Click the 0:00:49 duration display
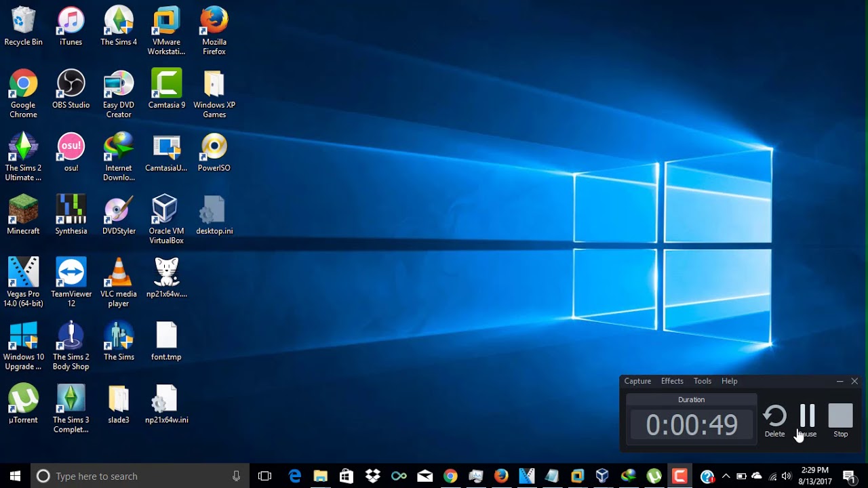 pos(692,425)
